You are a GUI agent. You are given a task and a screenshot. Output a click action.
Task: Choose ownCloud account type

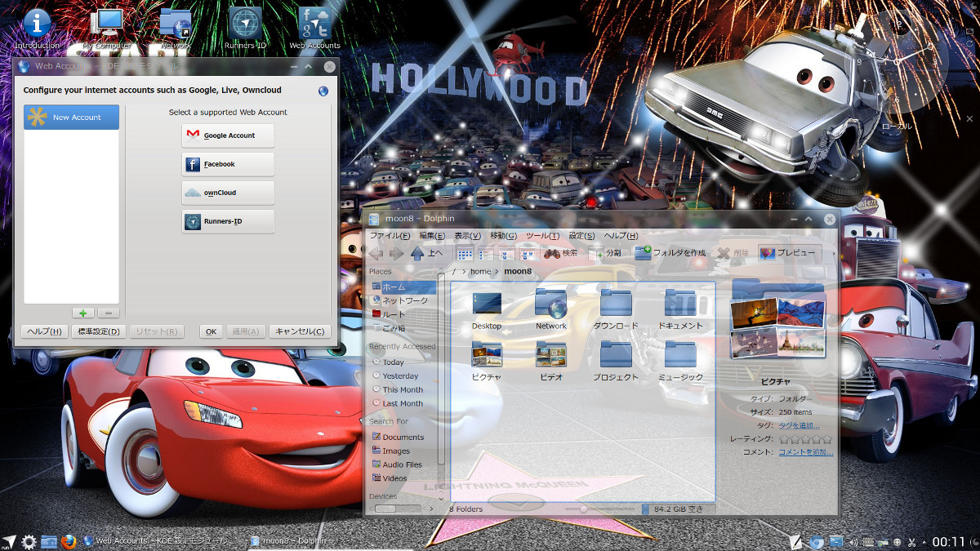[x=228, y=193]
